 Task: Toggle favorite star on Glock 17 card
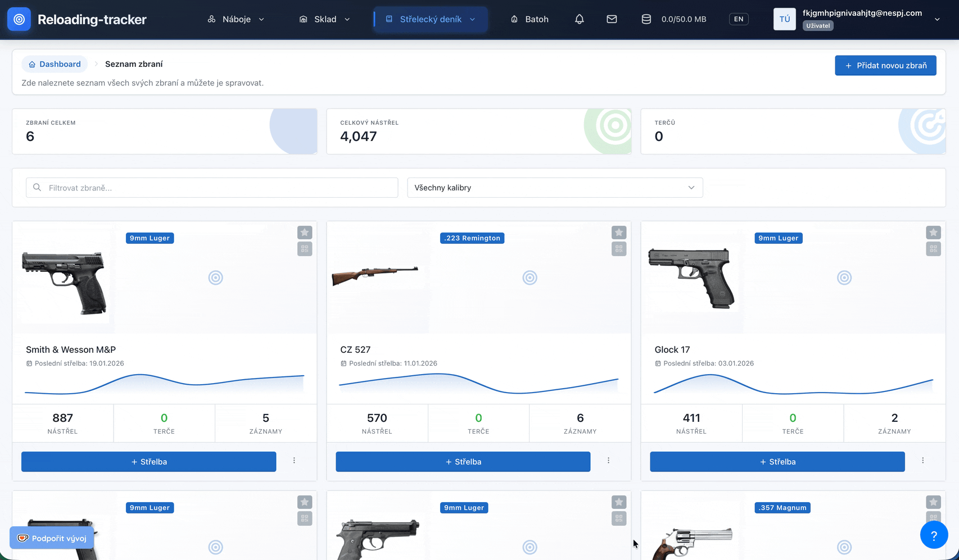pyautogui.click(x=933, y=233)
